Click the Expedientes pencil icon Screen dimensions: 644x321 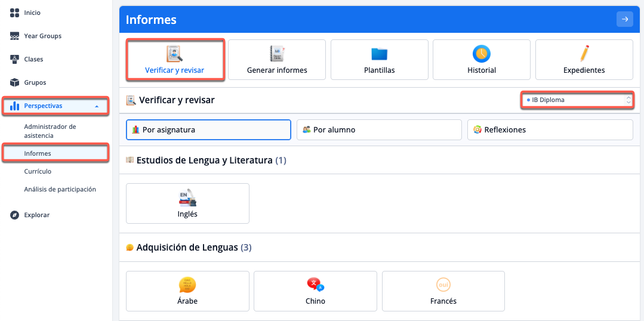tap(584, 54)
